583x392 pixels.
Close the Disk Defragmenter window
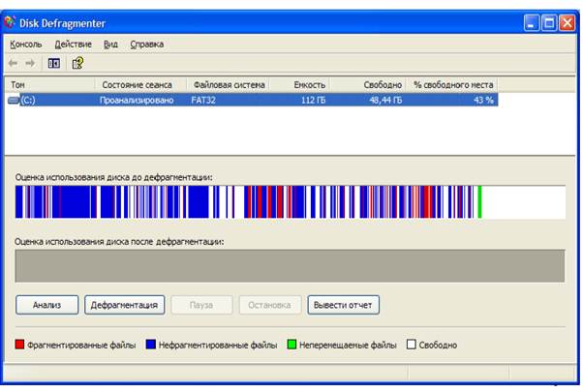567,23
